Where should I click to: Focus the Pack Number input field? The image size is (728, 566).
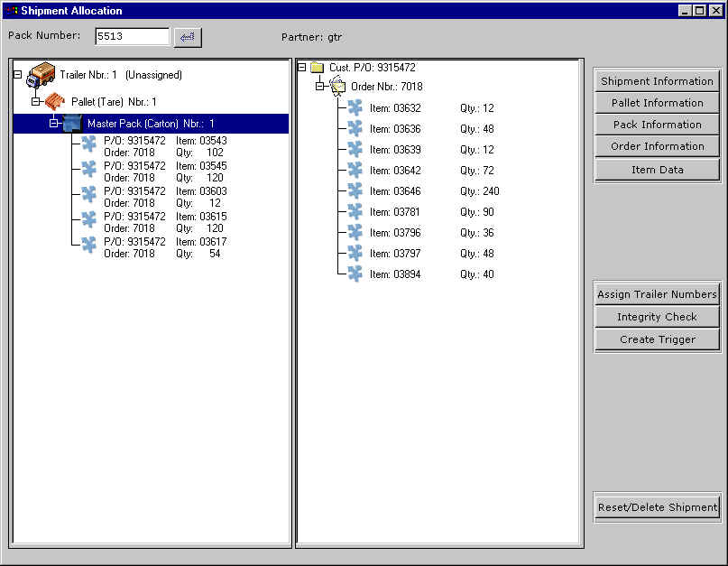point(132,37)
